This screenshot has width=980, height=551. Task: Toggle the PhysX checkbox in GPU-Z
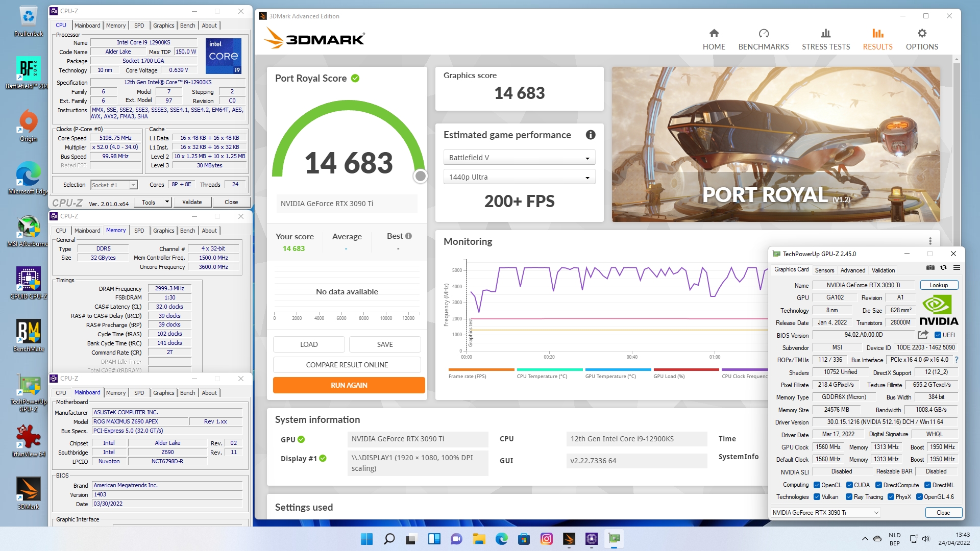pyautogui.click(x=891, y=497)
